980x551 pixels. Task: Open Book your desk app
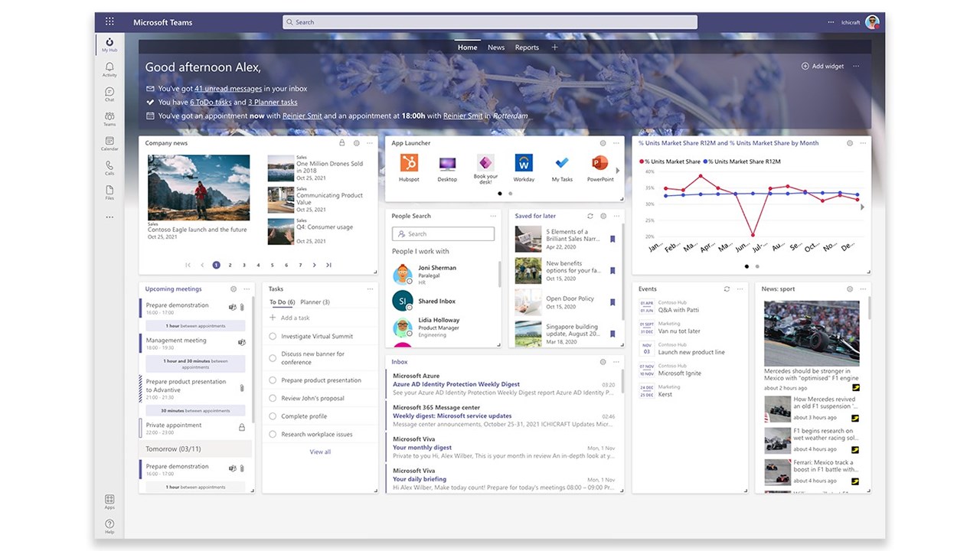tap(485, 169)
